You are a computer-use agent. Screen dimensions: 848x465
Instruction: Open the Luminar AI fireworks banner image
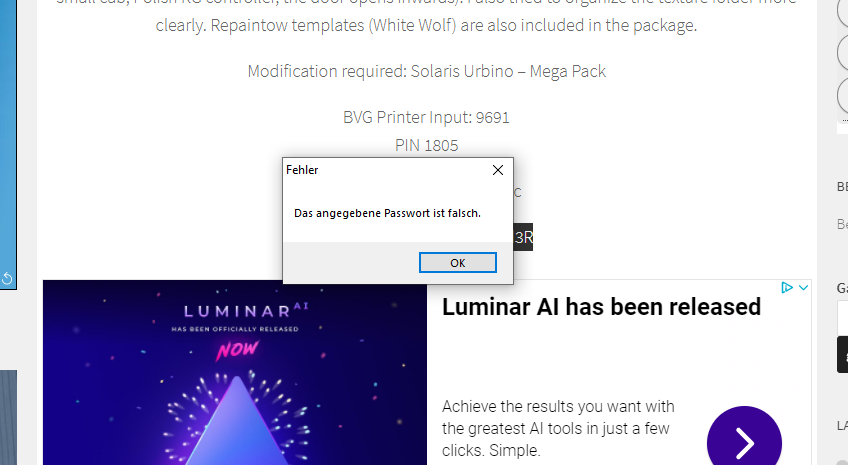pos(235,373)
